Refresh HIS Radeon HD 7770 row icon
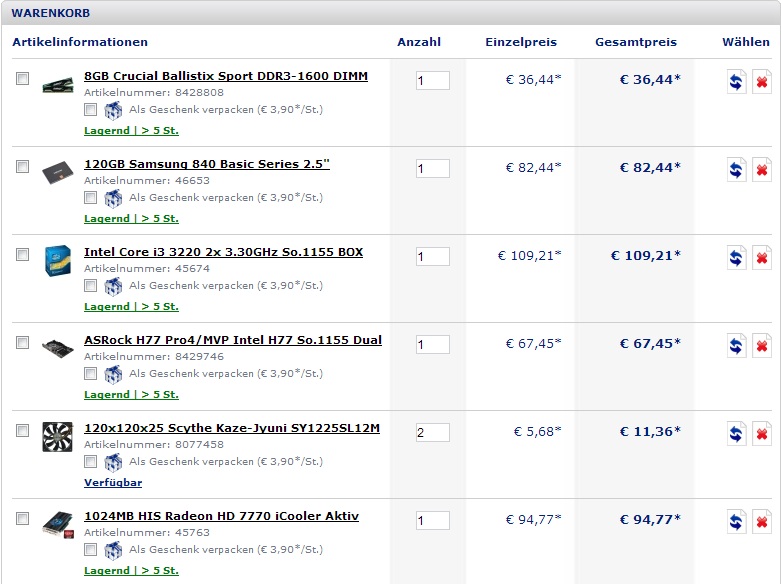This screenshot has width=781, height=584. pyautogui.click(x=736, y=522)
